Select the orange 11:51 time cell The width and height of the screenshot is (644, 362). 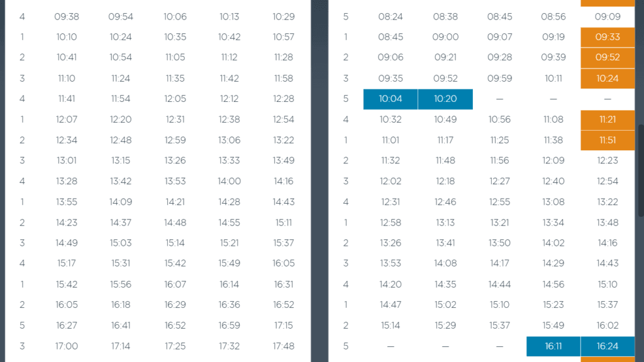coord(608,140)
